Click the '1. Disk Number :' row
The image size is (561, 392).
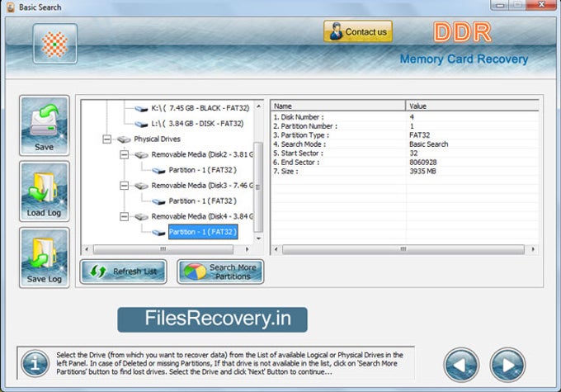[404, 117]
